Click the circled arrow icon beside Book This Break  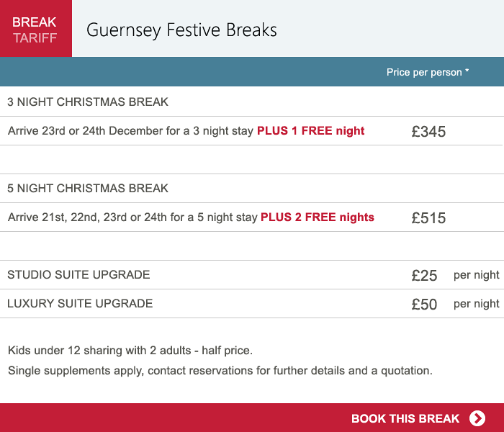pos(477,418)
